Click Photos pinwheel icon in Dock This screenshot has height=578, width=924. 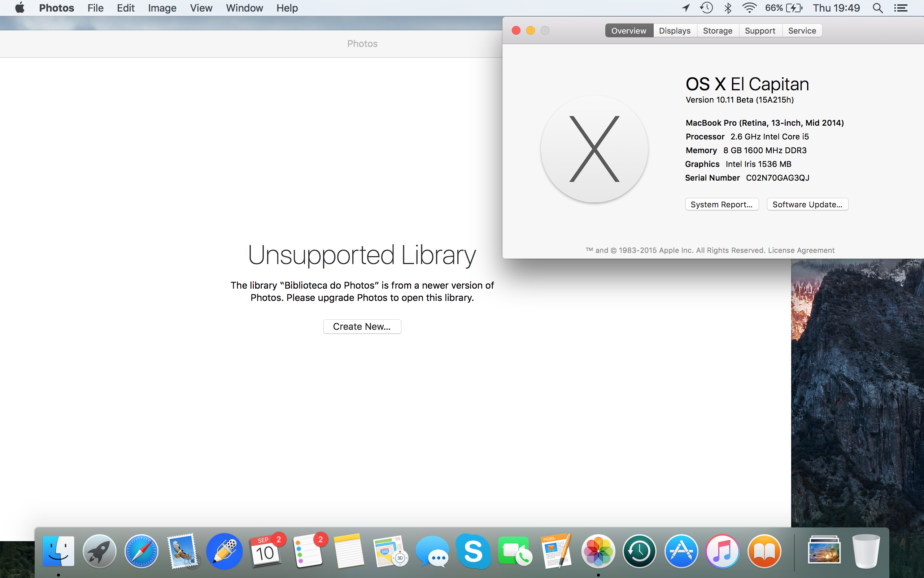tap(598, 551)
